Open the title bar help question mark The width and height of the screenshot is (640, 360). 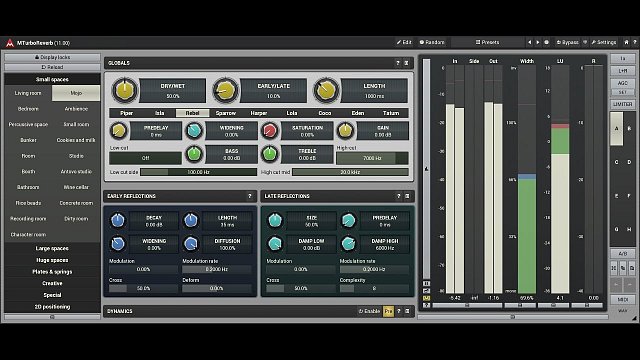(x=635, y=42)
